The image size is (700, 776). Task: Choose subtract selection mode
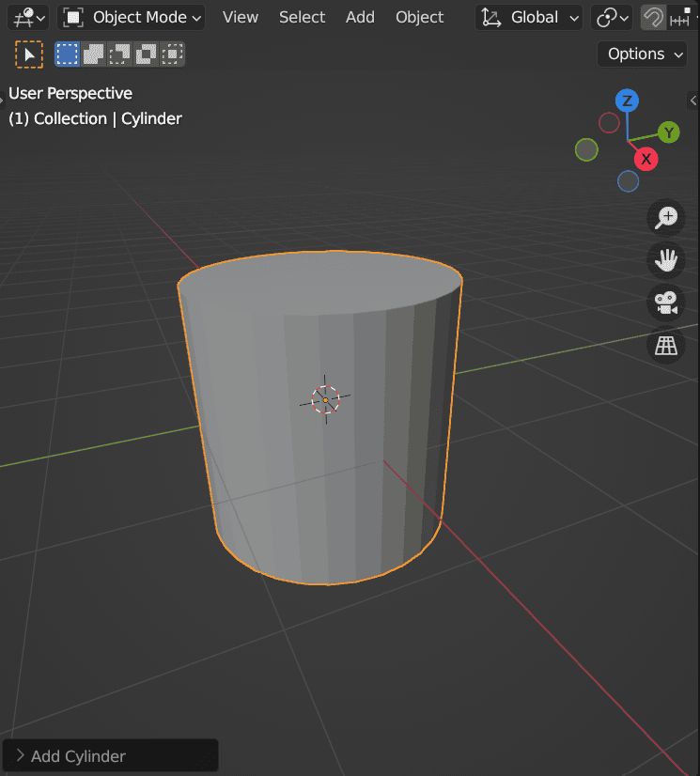coord(119,54)
